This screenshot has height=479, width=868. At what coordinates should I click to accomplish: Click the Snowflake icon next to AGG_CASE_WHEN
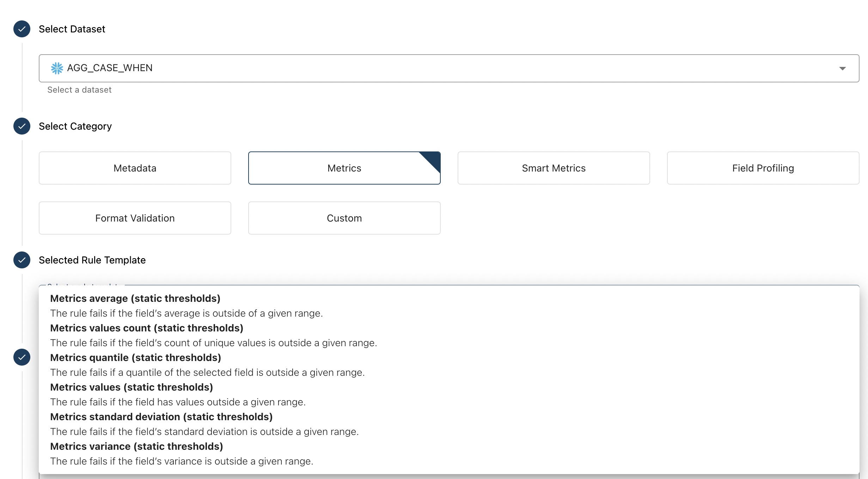(57, 68)
